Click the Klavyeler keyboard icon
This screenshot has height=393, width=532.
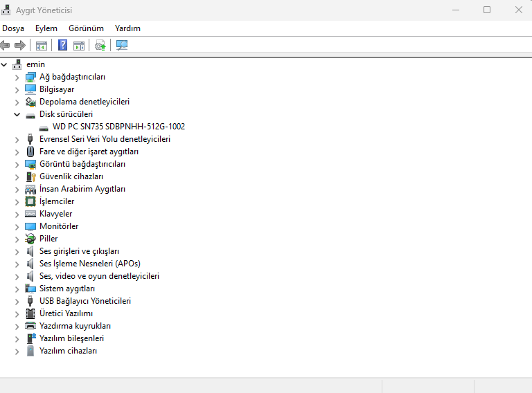pos(30,214)
